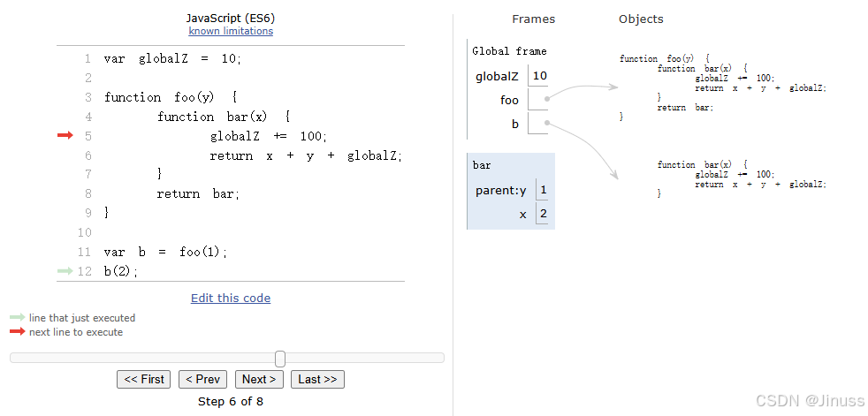Click line 5 globalZ += 100 statement
This screenshot has width=868, height=416.
[x=269, y=136]
